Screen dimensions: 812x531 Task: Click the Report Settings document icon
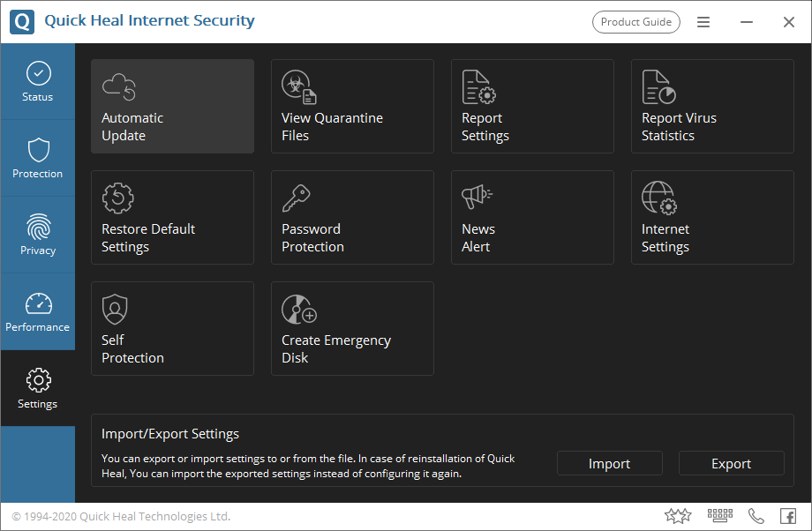[478, 86]
